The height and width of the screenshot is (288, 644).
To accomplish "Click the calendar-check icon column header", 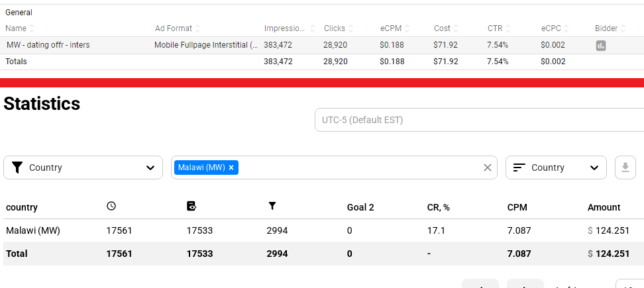I will [x=191, y=207].
